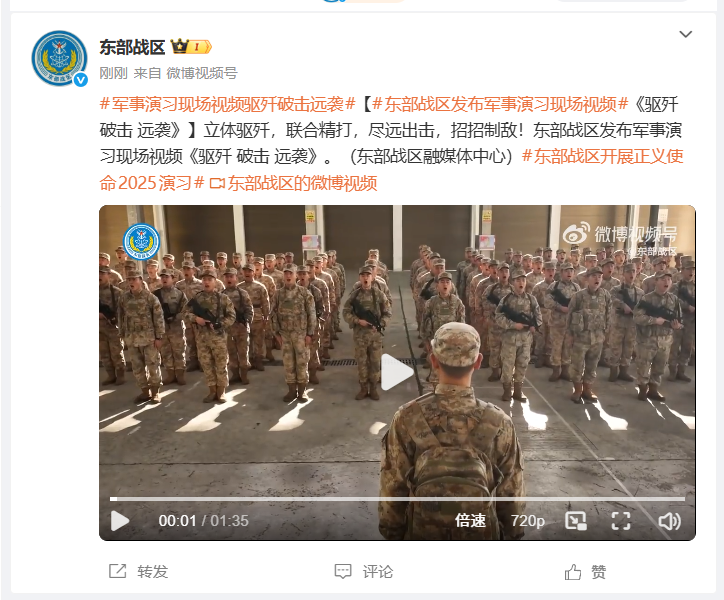This screenshot has height=600, width=724.
Task: Like the post with 赞 thumbs-up
Action: click(585, 572)
